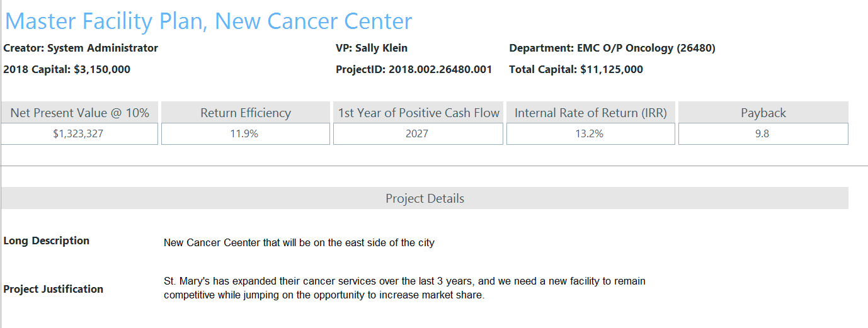
Task: Select the Creator: System Administrator label
Action: tap(81, 48)
